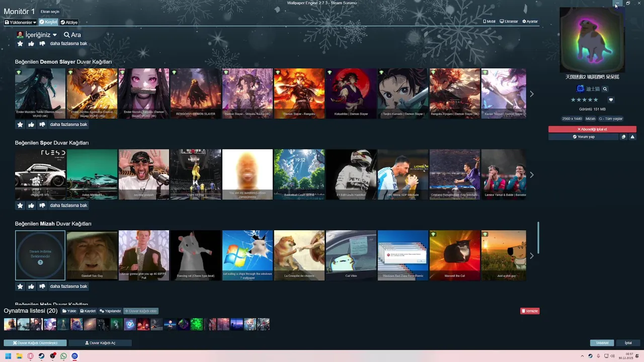
Task: Open Windows Start menu
Action: click(x=8, y=356)
